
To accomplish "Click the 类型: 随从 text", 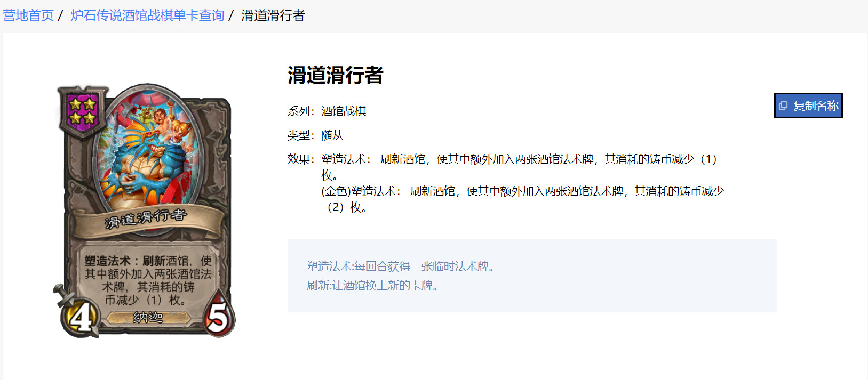I will click(315, 135).
